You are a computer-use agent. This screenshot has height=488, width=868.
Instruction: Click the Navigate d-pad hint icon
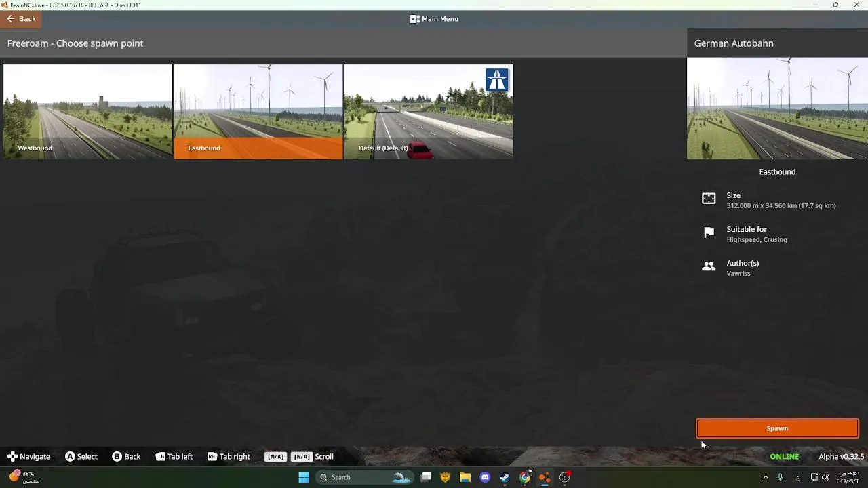tap(12, 457)
